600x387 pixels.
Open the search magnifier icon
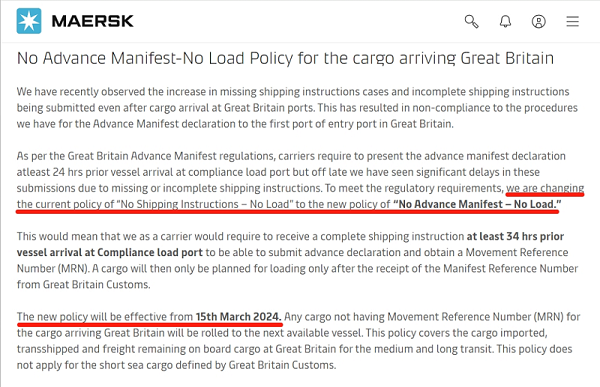[x=471, y=21]
